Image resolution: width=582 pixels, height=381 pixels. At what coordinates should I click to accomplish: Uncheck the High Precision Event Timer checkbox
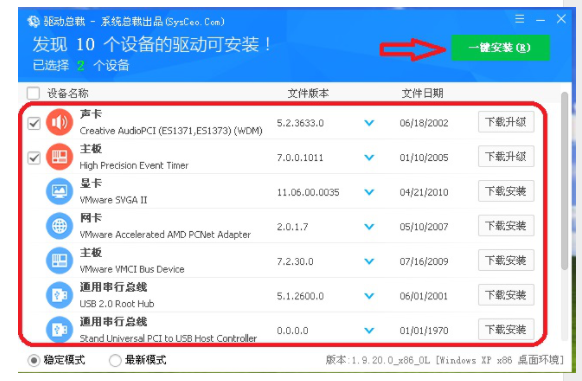(x=34, y=158)
